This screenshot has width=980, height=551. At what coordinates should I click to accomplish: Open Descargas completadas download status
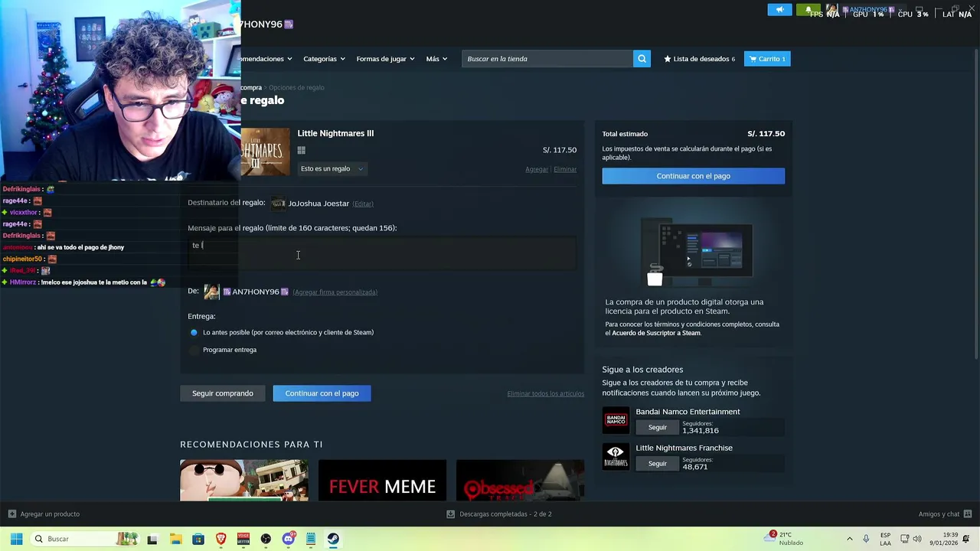pyautogui.click(x=498, y=514)
